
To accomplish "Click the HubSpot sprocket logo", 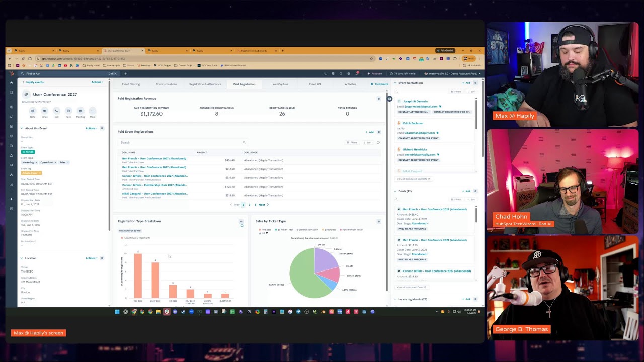I will (x=11, y=74).
